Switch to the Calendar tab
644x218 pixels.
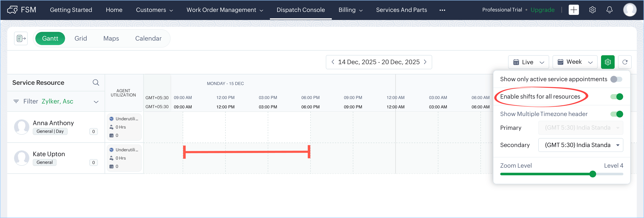coord(148,38)
